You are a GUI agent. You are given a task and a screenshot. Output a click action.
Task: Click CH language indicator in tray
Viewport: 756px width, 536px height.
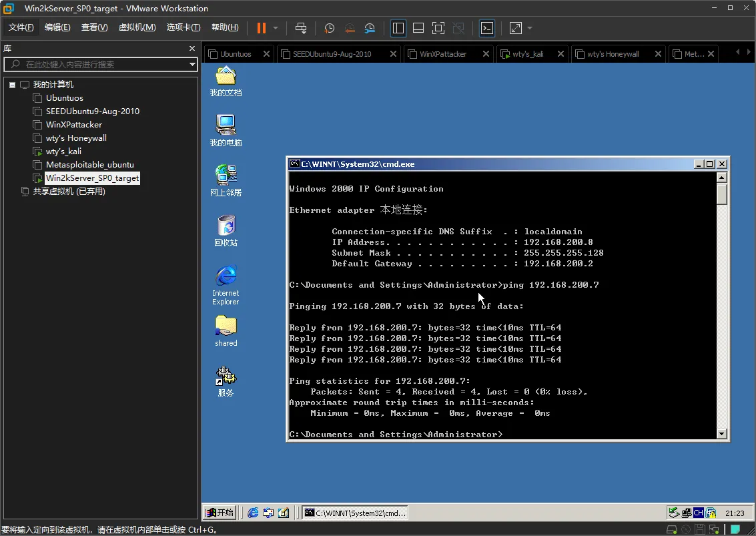[x=698, y=513]
